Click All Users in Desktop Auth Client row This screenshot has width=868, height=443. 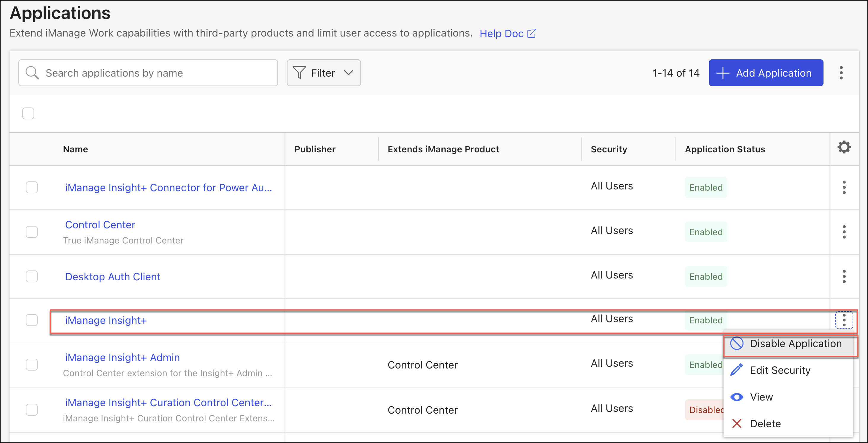[612, 275]
